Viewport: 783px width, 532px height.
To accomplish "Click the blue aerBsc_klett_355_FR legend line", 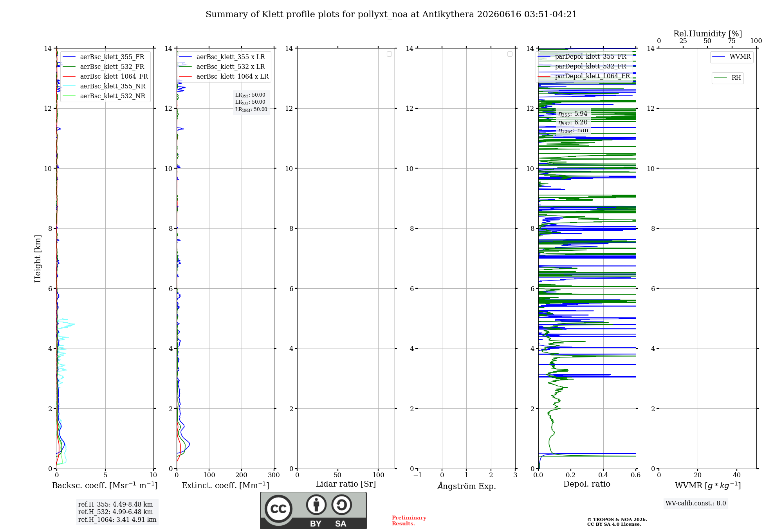I will pos(69,57).
